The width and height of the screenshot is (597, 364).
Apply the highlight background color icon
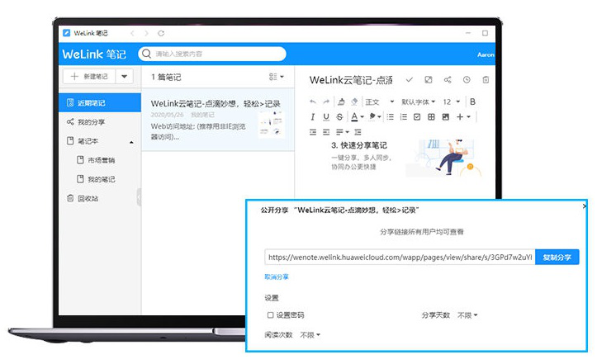(x=372, y=116)
